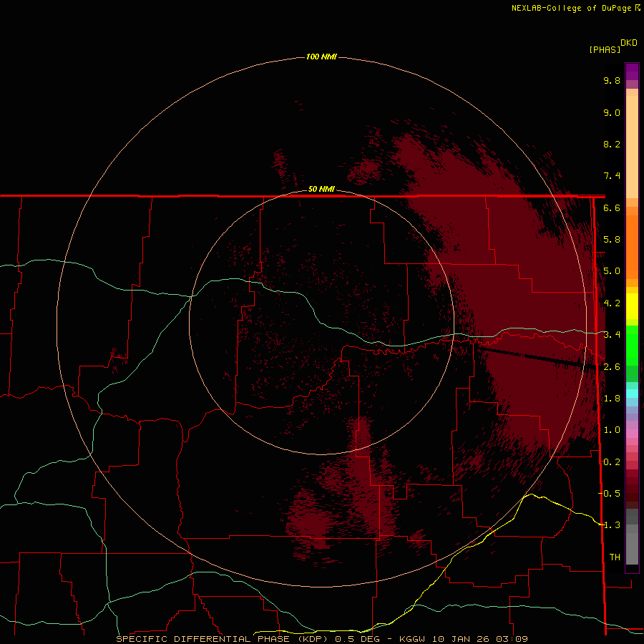Select the 100 NMI range ring label

pos(321,57)
